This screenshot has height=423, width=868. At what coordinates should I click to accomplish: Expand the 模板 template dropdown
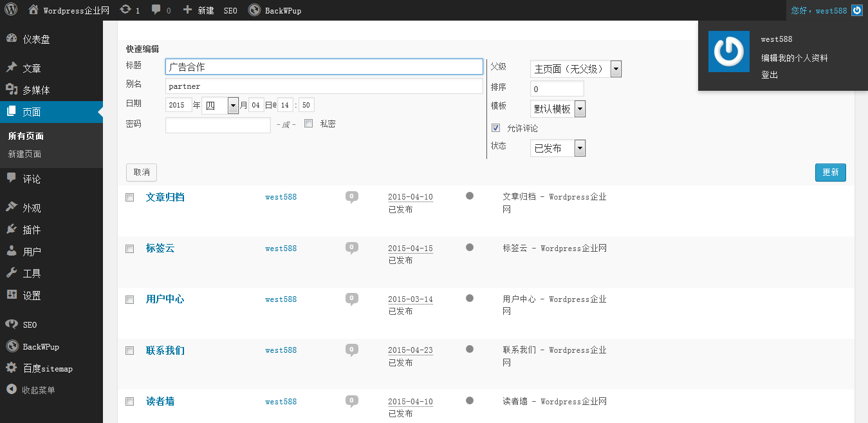557,109
